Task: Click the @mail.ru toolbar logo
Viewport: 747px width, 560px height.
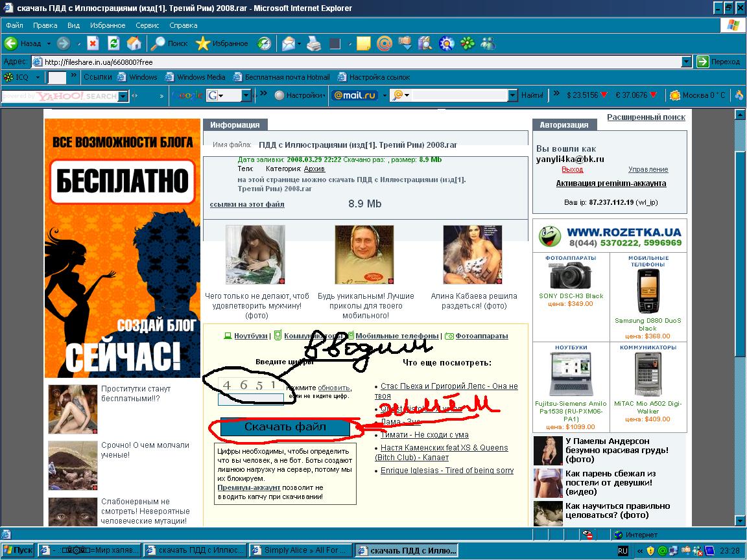Action: coord(355,95)
